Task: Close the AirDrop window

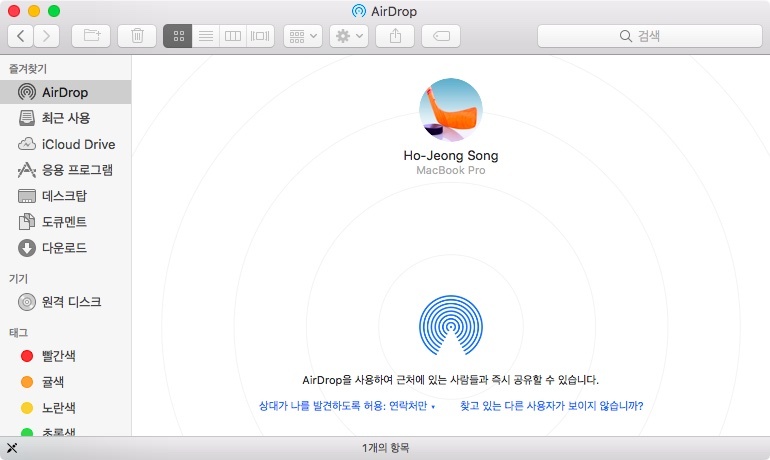Action: [14, 11]
